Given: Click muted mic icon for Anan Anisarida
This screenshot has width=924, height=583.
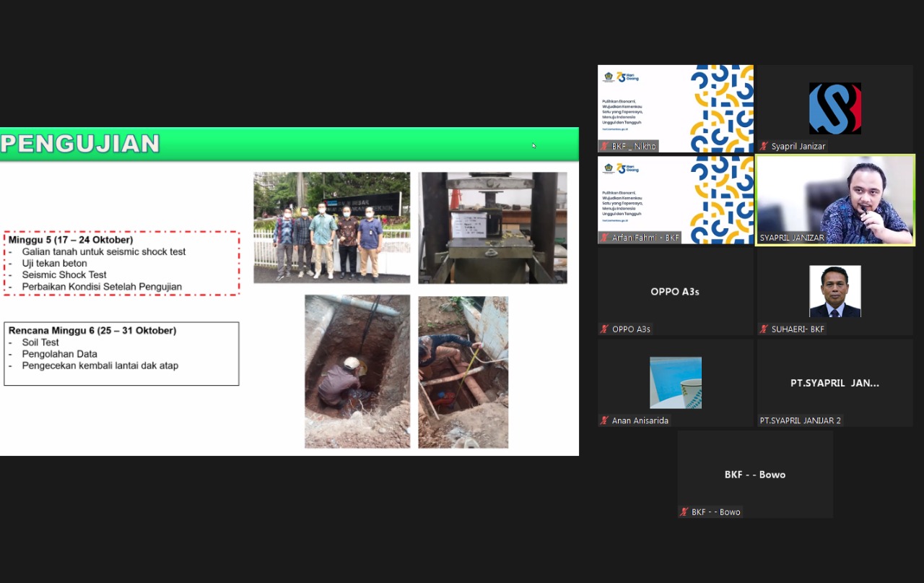Looking at the screenshot, I should click(604, 420).
